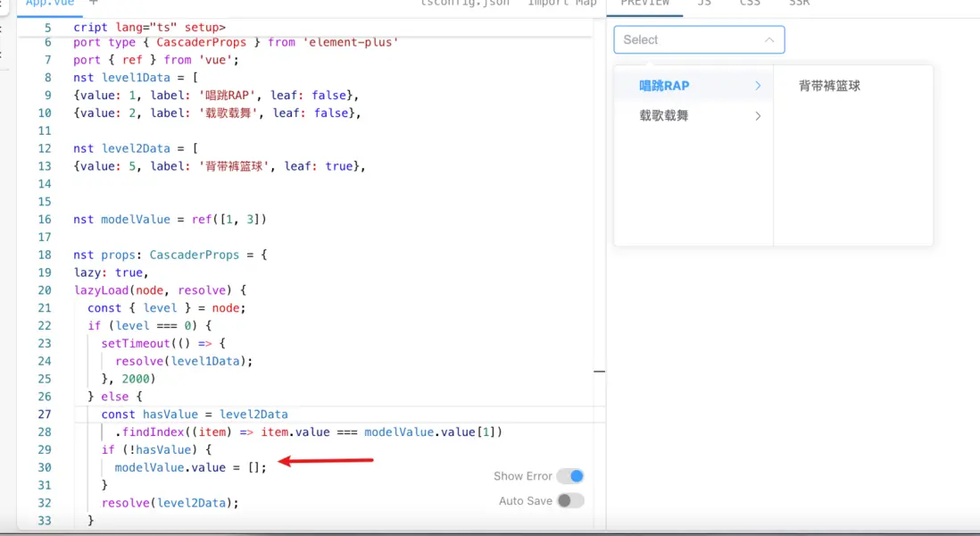The image size is (980, 536).
Task: Switch to the CSS output tab
Action: [x=750, y=4]
